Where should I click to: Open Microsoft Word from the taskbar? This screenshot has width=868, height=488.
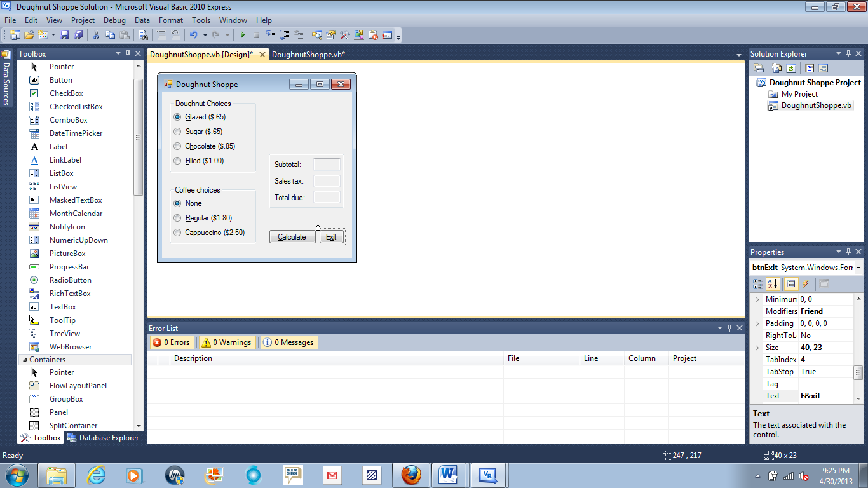450,475
